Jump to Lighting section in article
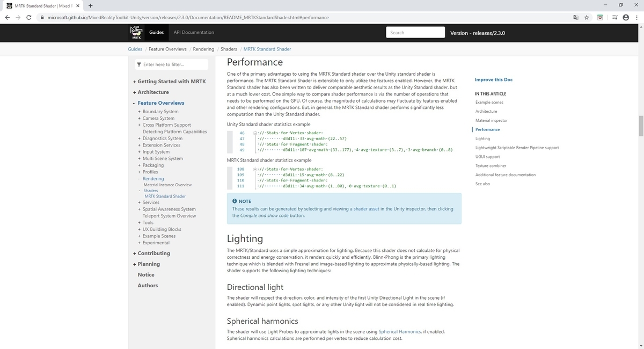Screen dimensions: 644x349 click(x=482, y=139)
